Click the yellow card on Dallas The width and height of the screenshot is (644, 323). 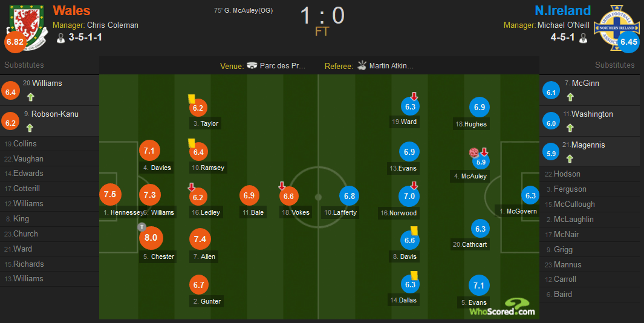coord(414,275)
